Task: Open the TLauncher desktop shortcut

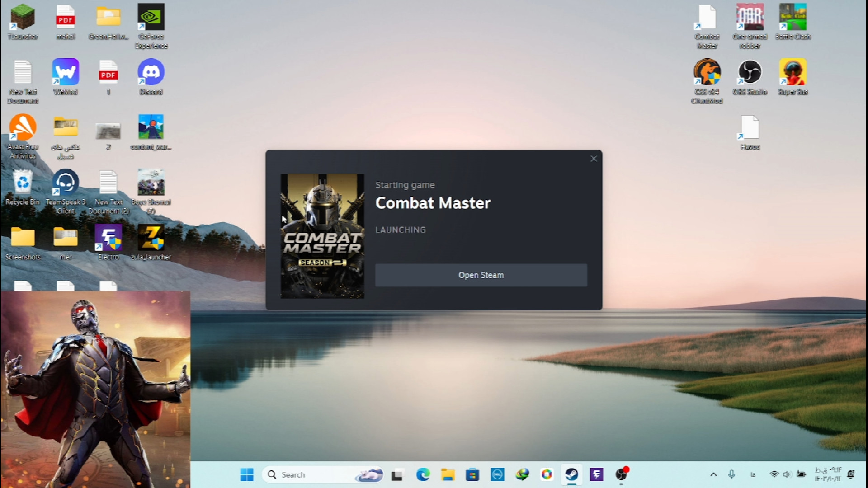Action: pyautogui.click(x=23, y=22)
